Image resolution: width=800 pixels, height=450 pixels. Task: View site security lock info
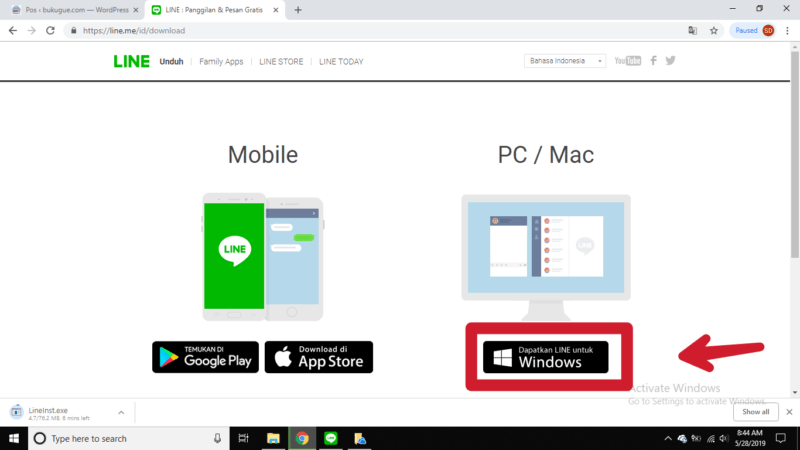pos(73,31)
